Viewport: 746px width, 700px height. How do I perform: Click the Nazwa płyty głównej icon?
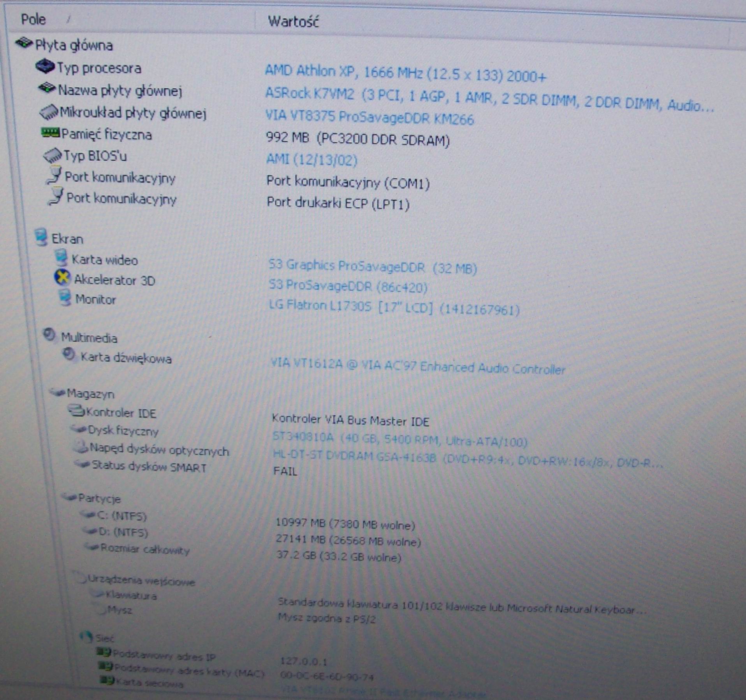pos(47,88)
